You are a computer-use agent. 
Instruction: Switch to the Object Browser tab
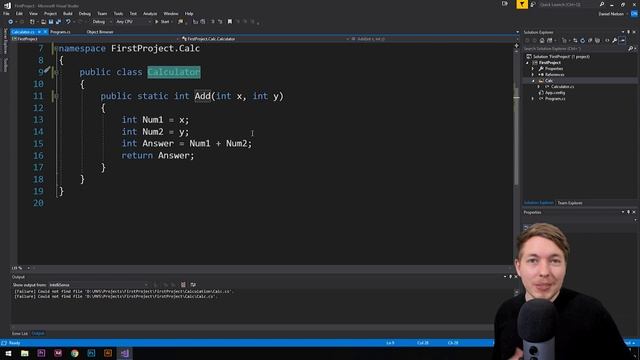click(x=100, y=32)
